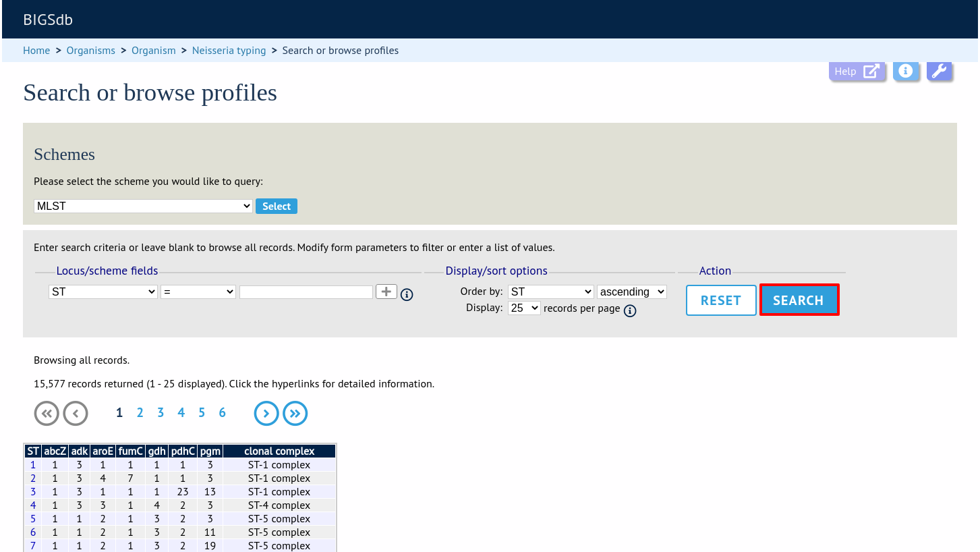This screenshot has width=980, height=552.
Task: Click pgm value 11 in ST 6 row
Action: point(210,532)
